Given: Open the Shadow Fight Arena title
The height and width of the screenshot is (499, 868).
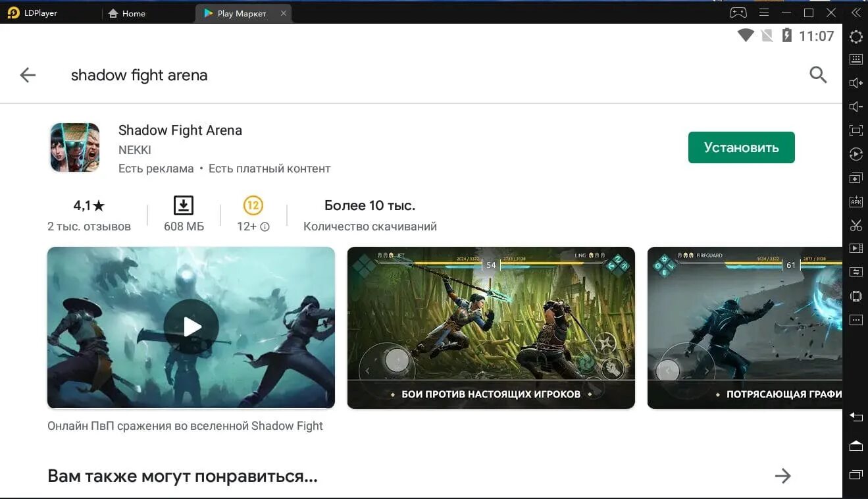Looking at the screenshot, I should point(180,130).
